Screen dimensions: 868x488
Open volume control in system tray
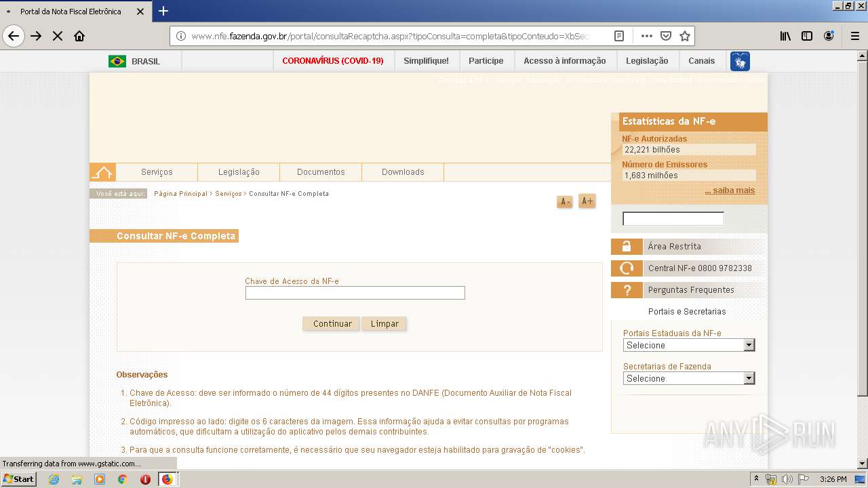pos(787,479)
